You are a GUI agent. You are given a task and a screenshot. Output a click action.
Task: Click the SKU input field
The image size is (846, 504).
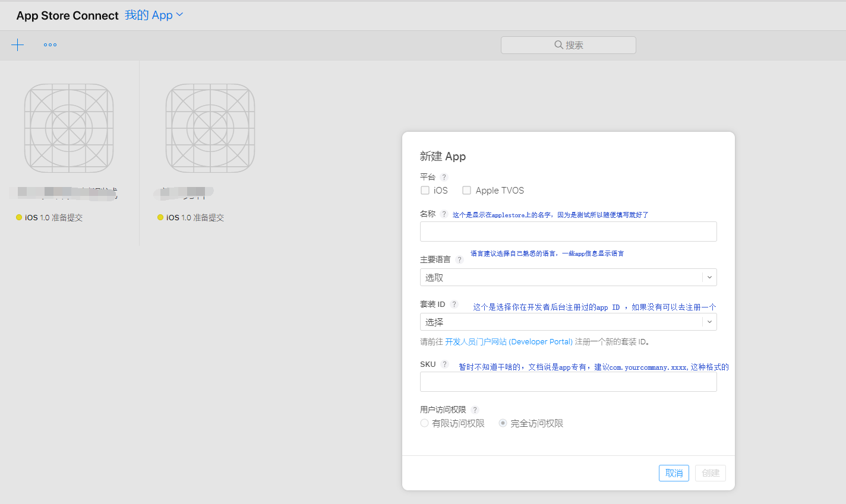569,382
